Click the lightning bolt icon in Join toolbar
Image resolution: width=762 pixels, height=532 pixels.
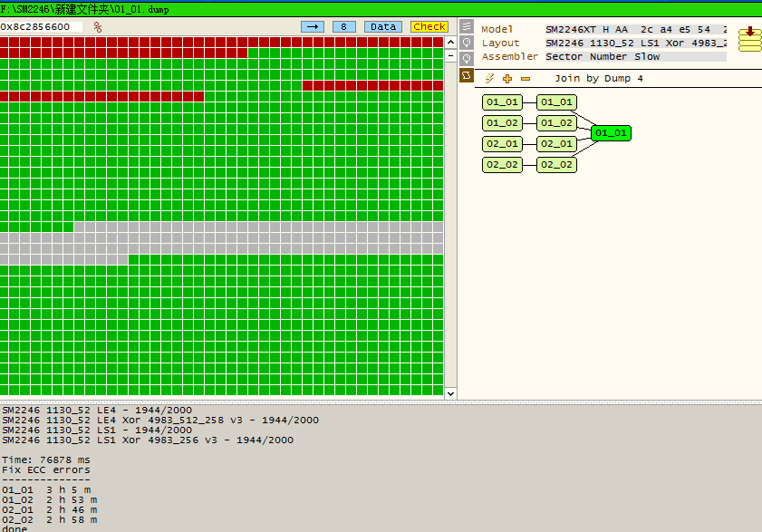[x=490, y=79]
